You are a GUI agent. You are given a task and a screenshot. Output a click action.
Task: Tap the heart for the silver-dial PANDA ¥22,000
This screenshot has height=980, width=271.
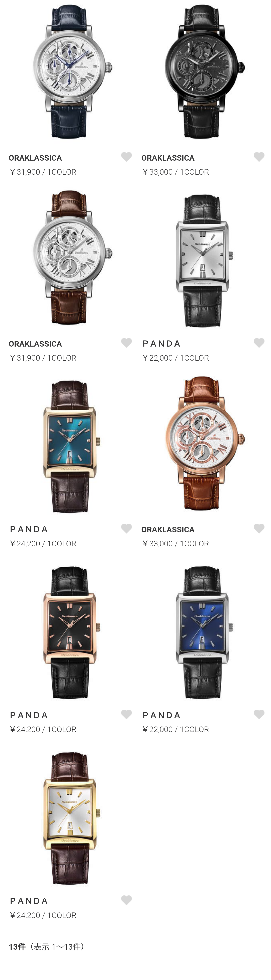tap(259, 343)
